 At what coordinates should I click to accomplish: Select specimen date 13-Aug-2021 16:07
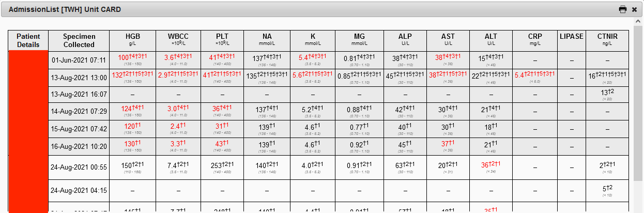tap(79, 95)
